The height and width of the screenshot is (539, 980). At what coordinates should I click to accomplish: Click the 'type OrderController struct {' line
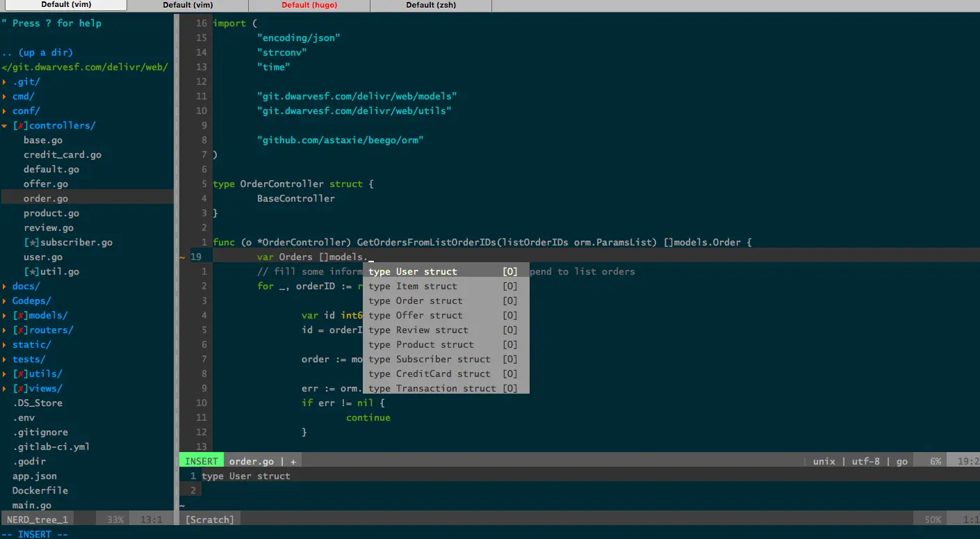(293, 184)
